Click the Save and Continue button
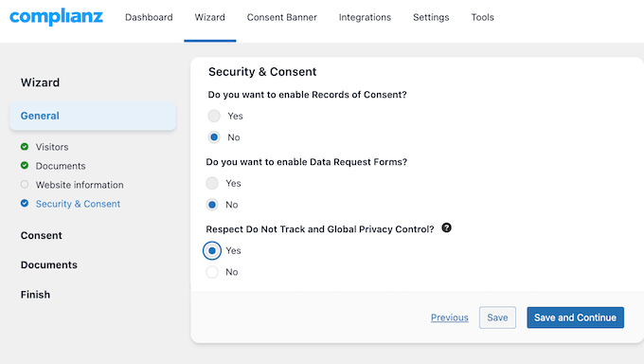 pyautogui.click(x=576, y=318)
